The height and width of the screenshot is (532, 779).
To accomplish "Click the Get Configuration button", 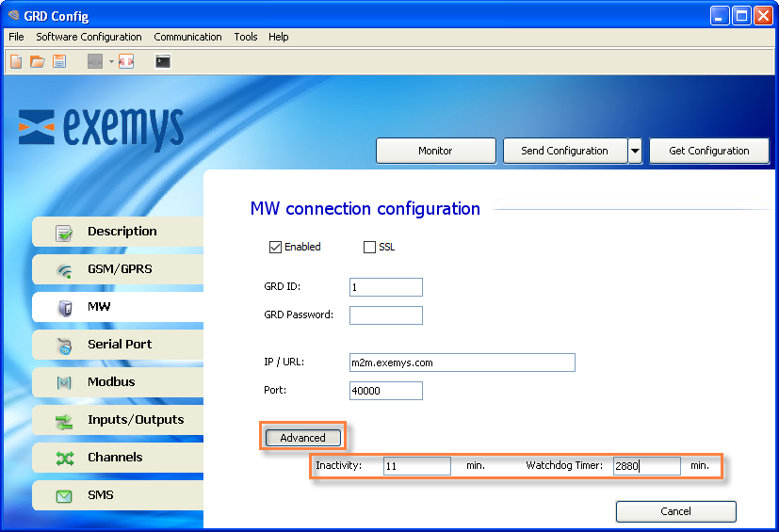I will point(709,151).
